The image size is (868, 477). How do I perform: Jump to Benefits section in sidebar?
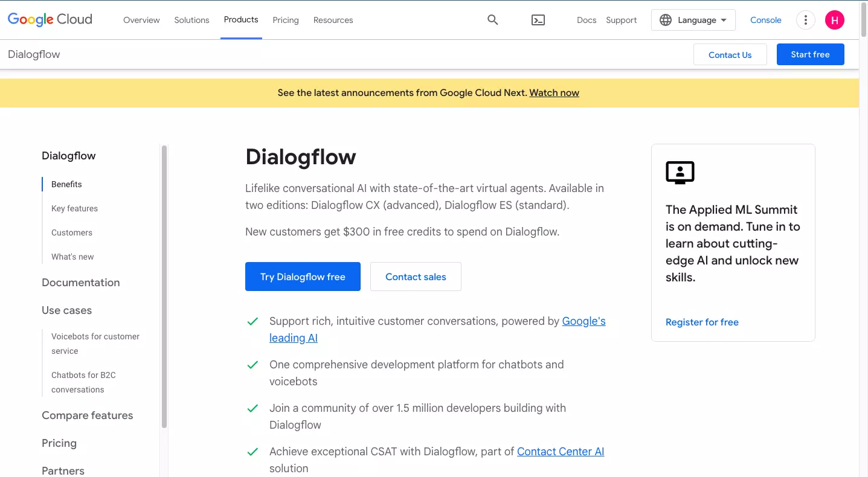click(66, 184)
